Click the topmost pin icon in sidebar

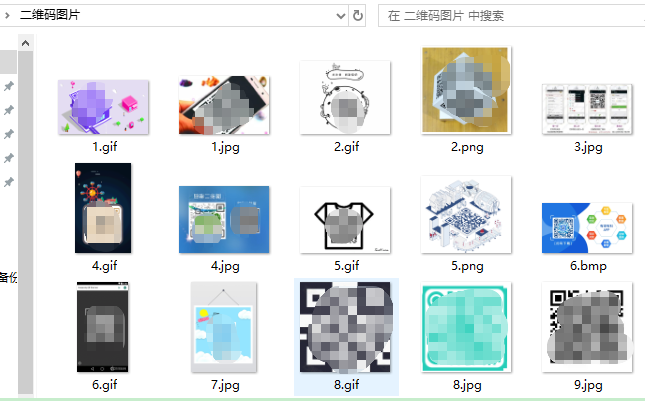pyautogui.click(x=8, y=86)
